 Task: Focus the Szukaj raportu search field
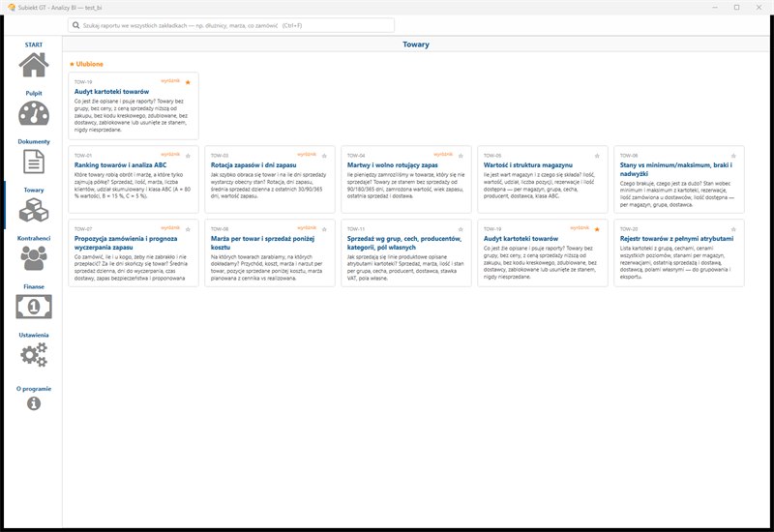click(231, 25)
